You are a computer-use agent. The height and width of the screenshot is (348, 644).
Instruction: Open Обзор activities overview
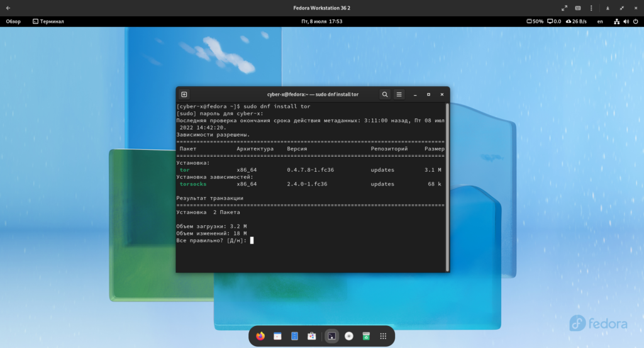(13, 21)
